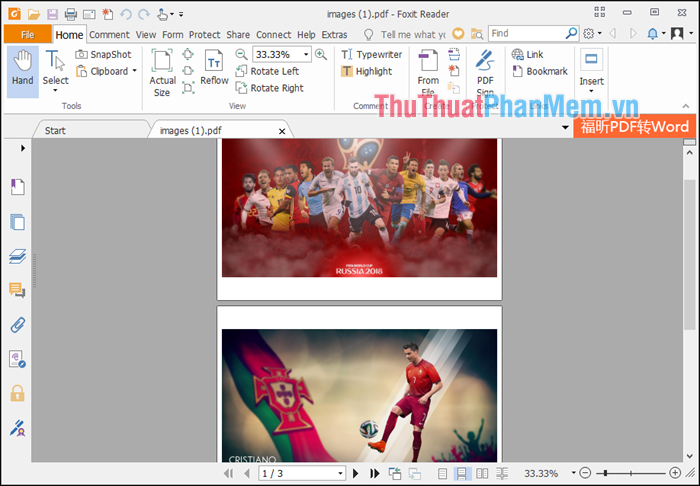
Task: Rotate the page left
Action: click(267, 71)
